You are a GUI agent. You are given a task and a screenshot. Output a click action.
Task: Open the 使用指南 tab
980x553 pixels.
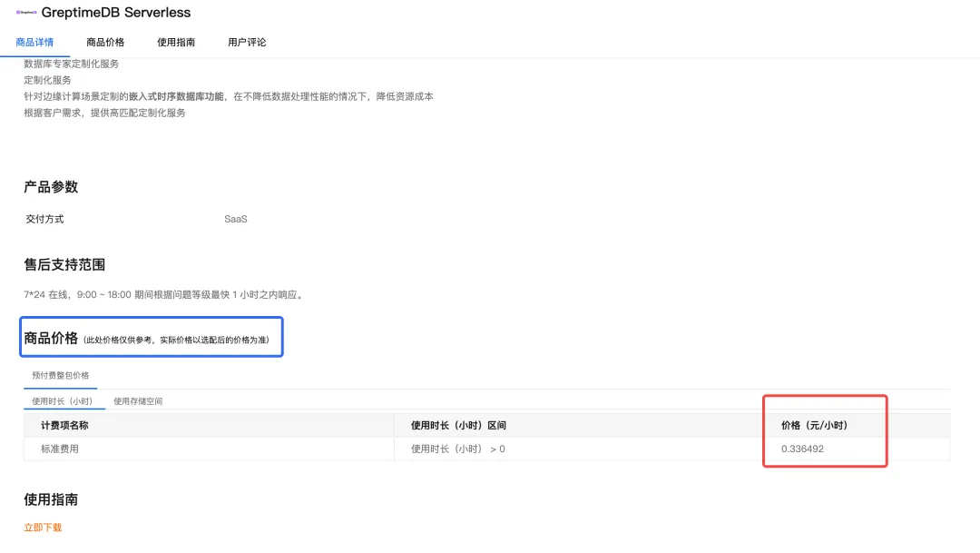[x=175, y=42]
